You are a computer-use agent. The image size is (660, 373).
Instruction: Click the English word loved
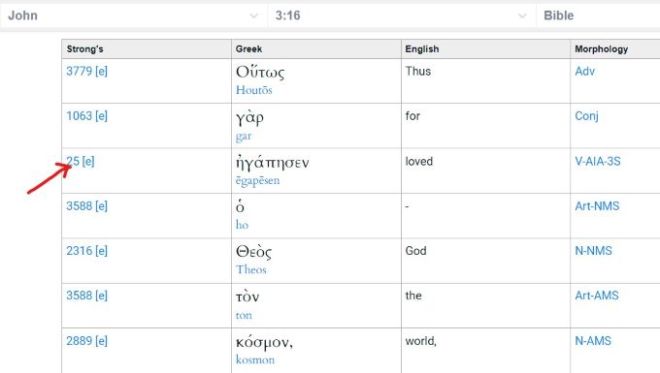tap(419, 161)
